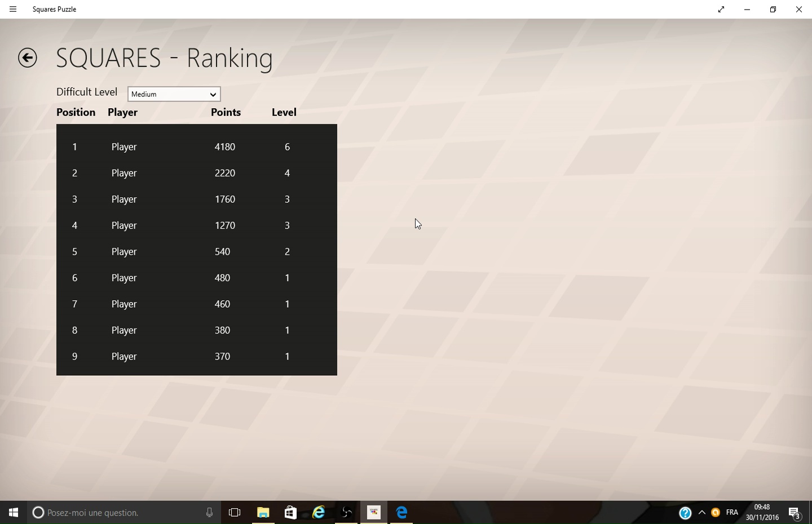Viewport: 812px width, 524px height.
Task: Open Internet Explorer from the taskbar
Action: click(319, 512)
